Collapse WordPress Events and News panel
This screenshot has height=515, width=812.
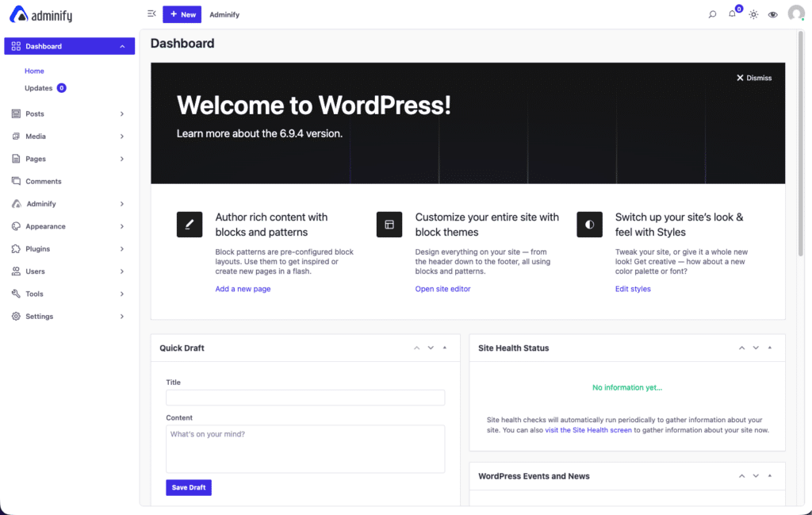click(x=770, y=476)
